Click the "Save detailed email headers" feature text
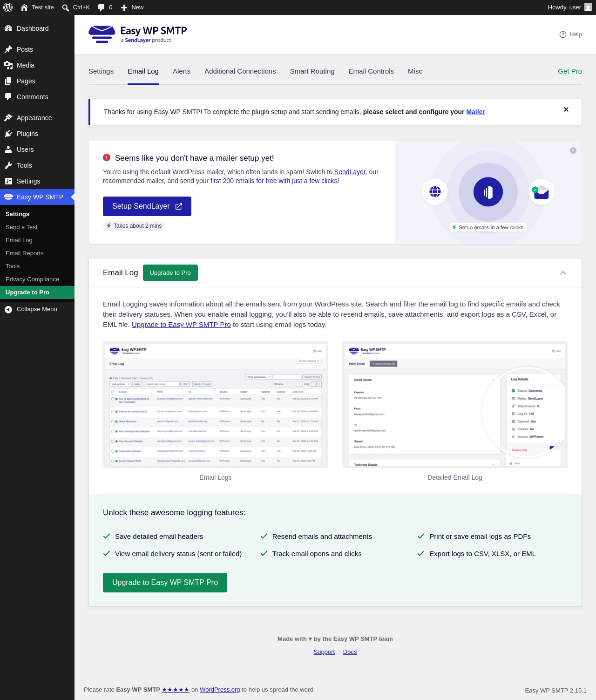The image size is (596, 700). [x=159, y=537]
